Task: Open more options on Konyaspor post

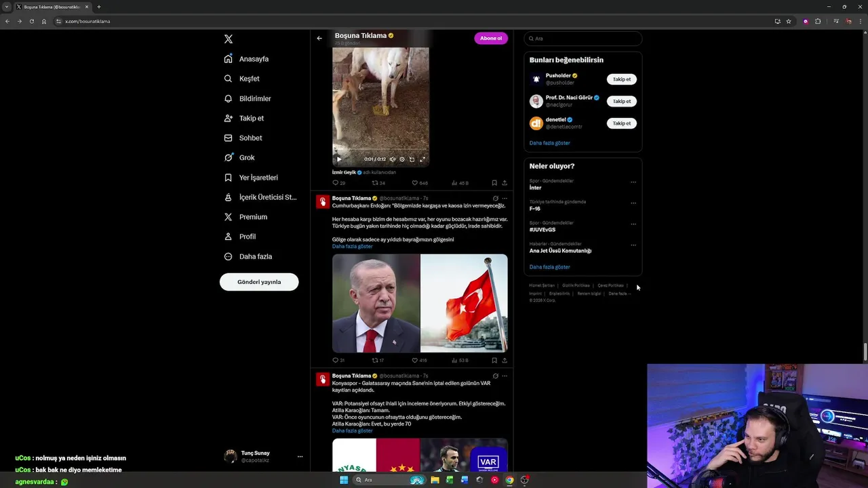Action: (505, 376)
